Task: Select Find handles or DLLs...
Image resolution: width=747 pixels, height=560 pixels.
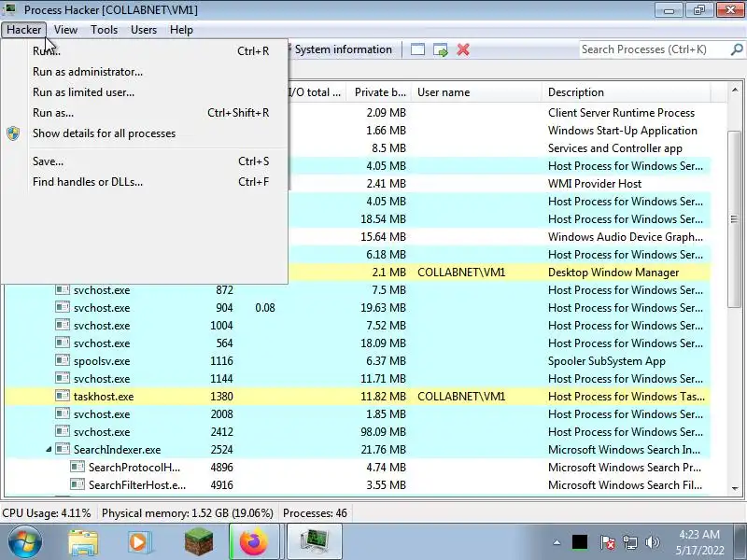Action: 145,181
